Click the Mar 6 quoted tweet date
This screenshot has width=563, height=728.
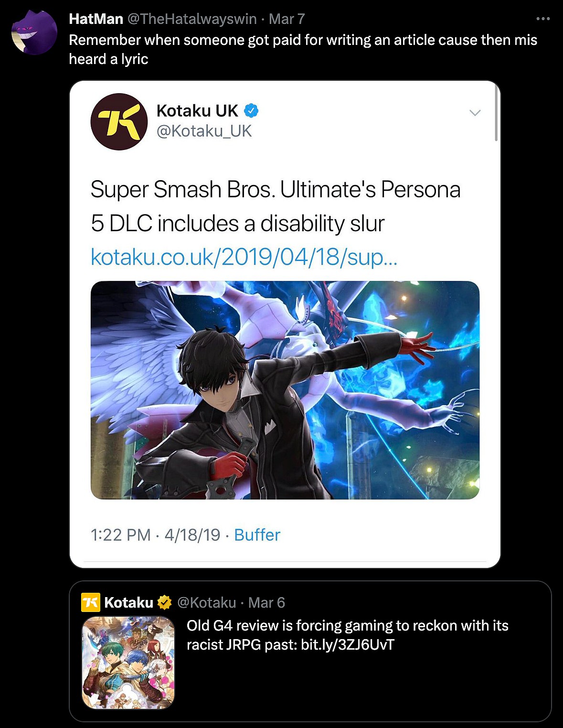[x=266, y=603]
